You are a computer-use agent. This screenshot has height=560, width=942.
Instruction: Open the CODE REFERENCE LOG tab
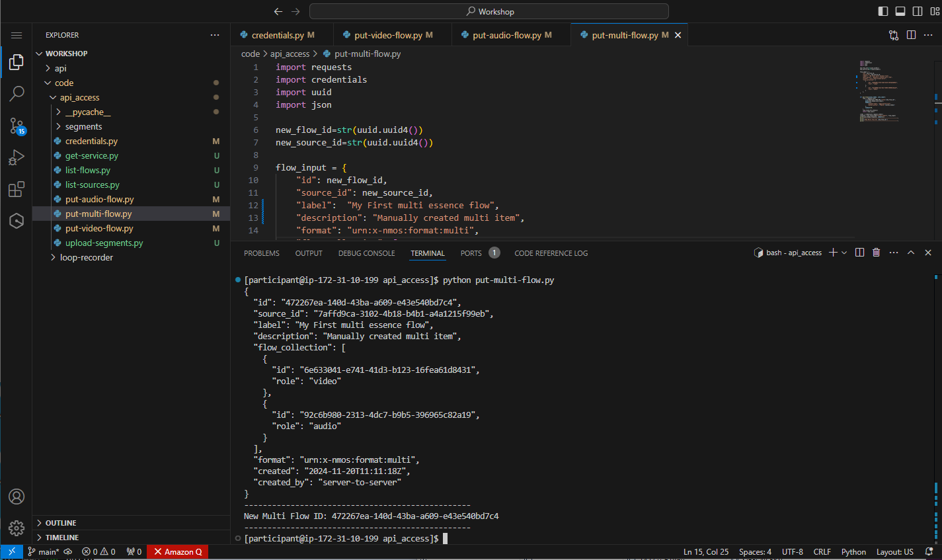(x=551, y=253)
